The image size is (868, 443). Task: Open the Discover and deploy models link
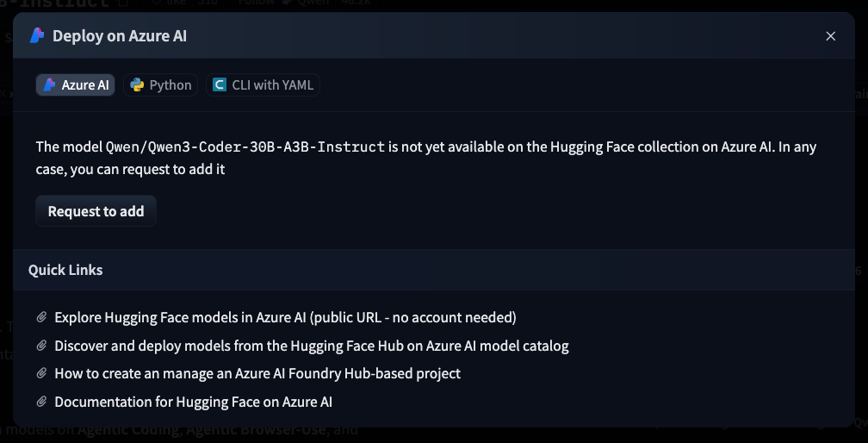tap(311, 346)
